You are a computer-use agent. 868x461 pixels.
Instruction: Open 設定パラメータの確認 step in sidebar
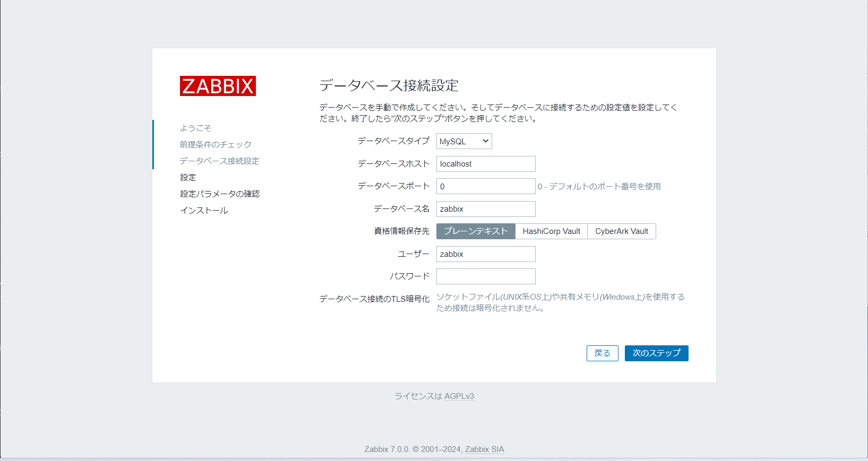(x=220, y=194)
